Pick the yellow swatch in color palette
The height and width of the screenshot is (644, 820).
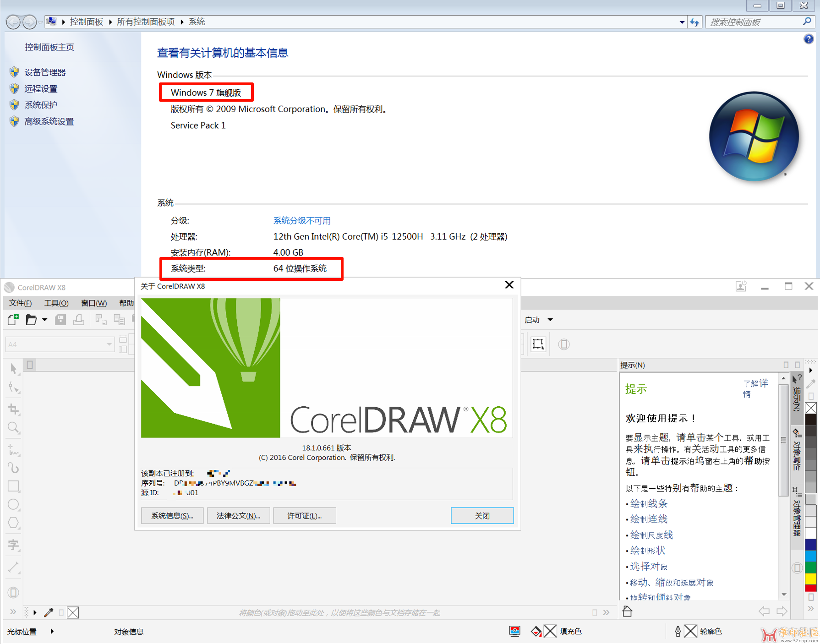click(x=811, y=579)
